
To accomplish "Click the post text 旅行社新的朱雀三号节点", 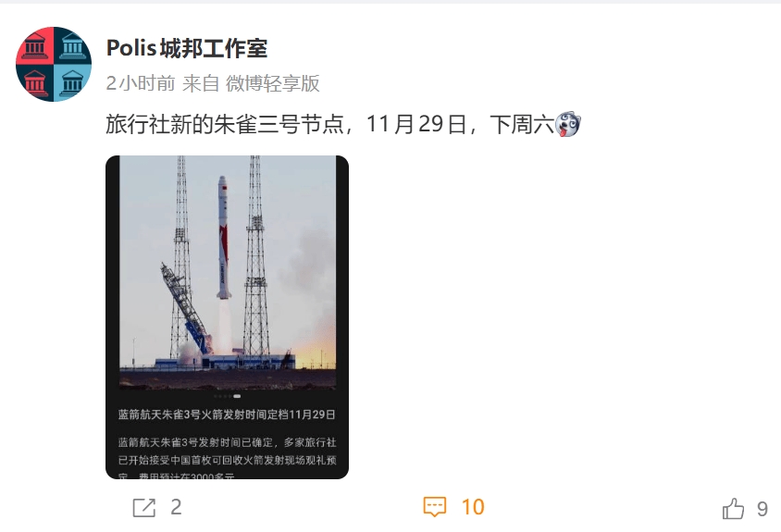I will pos(225,124).
